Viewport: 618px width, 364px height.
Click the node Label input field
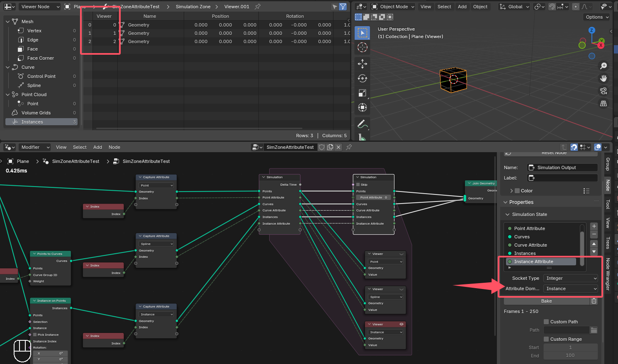pos(562,178)
